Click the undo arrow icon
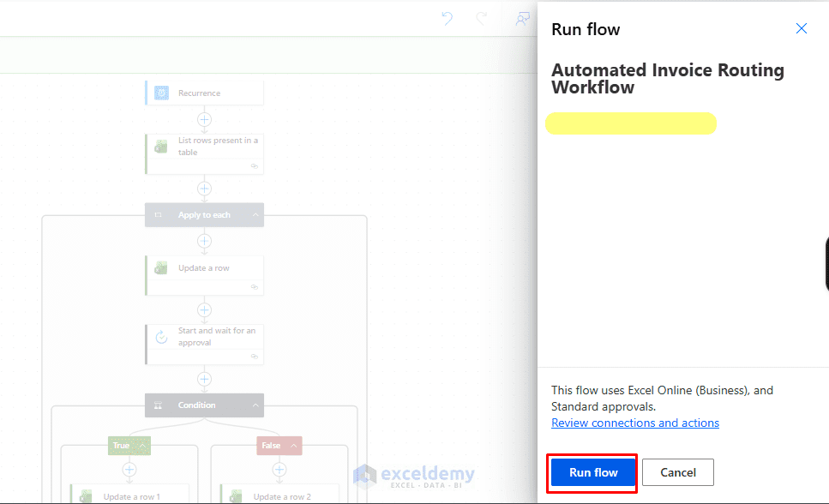Viewport: 829px width, 504px height. click(448, 19)
